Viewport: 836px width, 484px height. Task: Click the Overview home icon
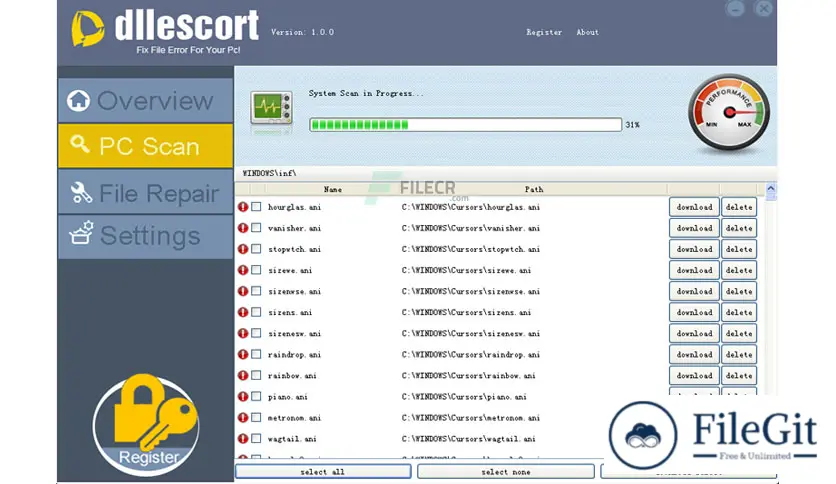click(78, 100)
